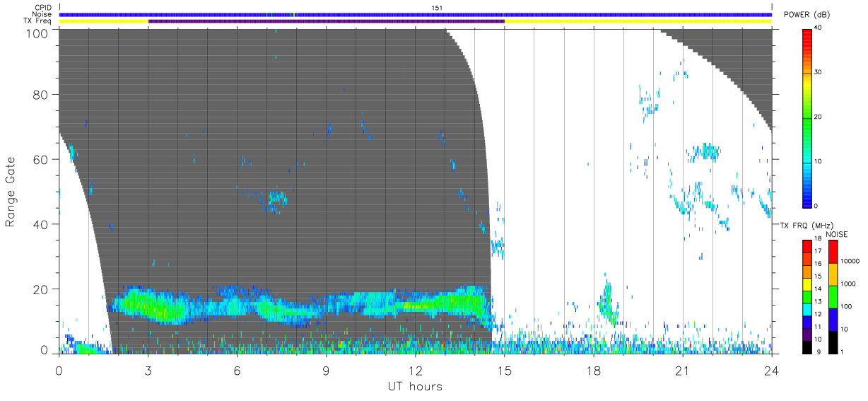Click the 1 label in NOISE legend

click(841, 351)
